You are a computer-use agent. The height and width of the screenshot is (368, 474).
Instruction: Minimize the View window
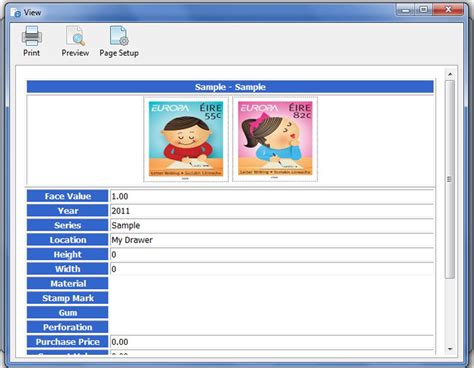coord(406,10)
